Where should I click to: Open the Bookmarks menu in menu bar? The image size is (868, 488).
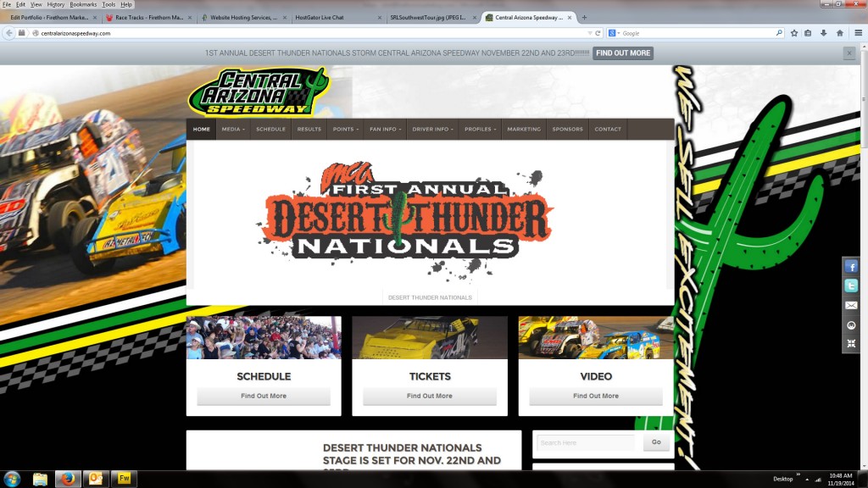[x=83, y=4]
